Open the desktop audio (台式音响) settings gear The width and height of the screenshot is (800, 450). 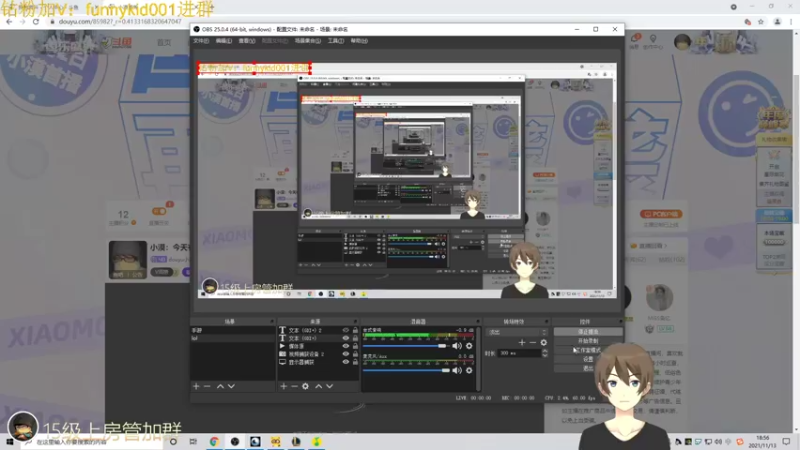(x=469, y=346)
